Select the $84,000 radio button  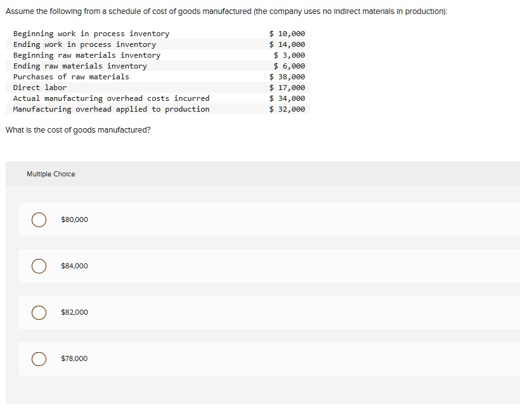coord(39,266)
